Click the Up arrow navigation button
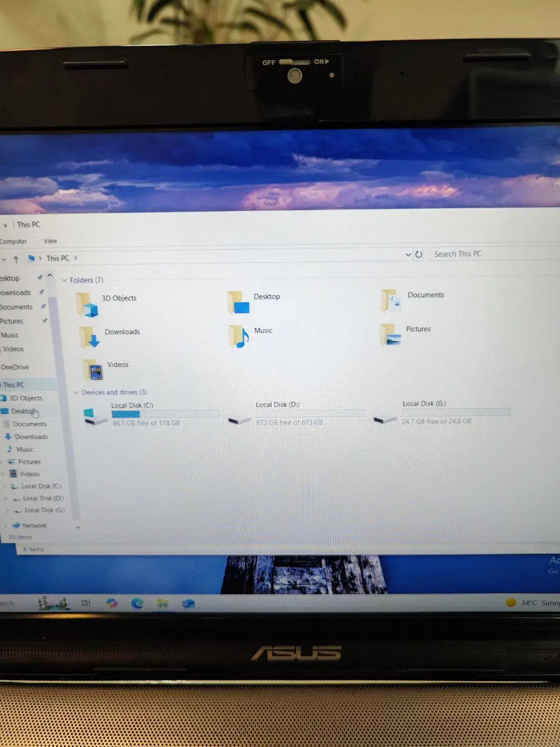Screen dimensions: 560x747 [16, 259]
